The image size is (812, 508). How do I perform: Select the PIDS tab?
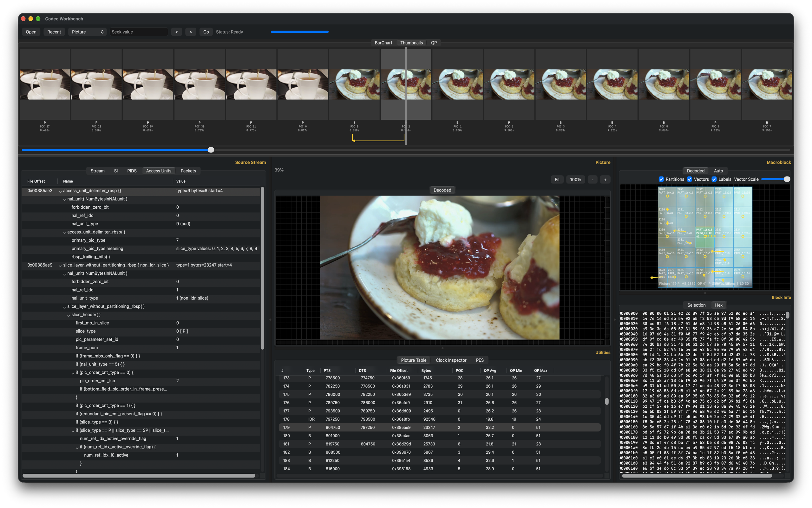pyautogui.click(x=132, y=171)
